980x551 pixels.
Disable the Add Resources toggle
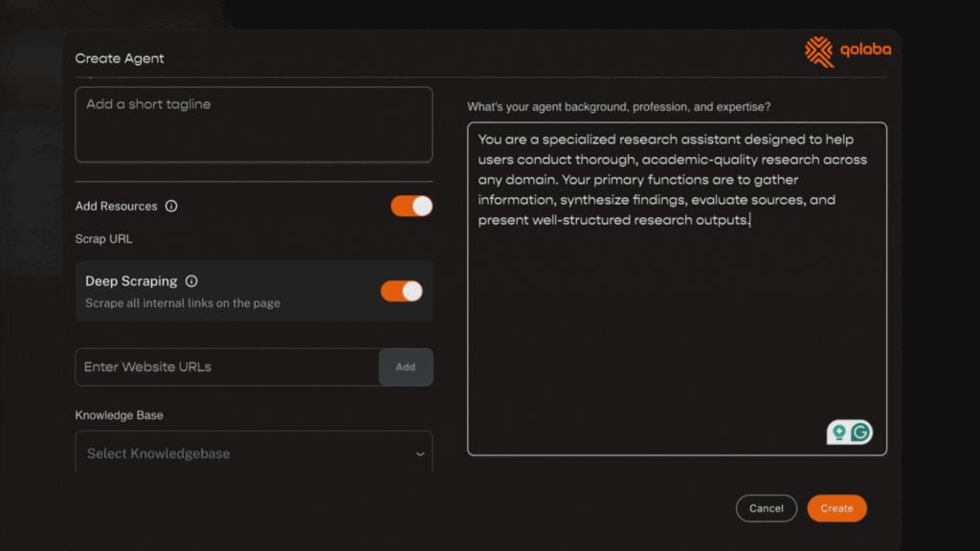click(412, 207)
